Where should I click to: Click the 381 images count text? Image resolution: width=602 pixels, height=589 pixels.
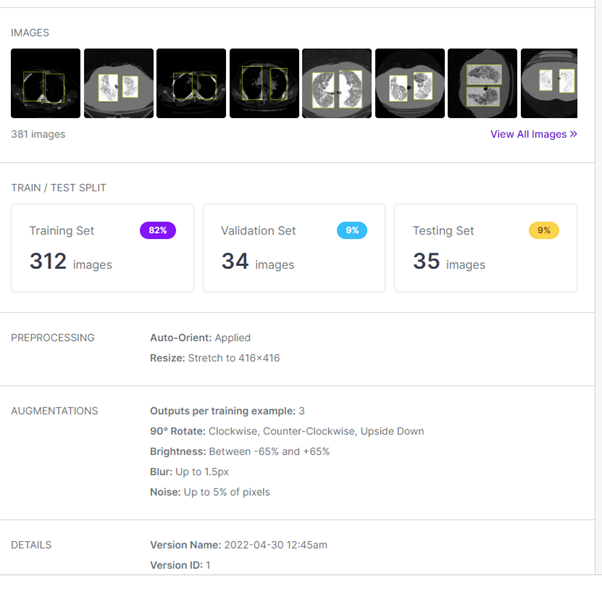(x=38, y=133)
